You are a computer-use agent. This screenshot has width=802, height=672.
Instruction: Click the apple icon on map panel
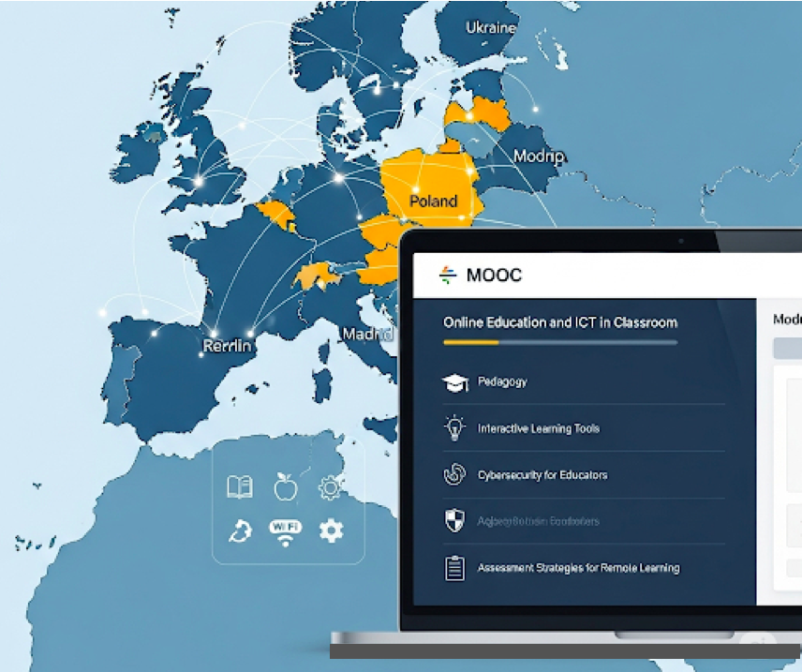pyautogui.click(x=285, y=485)
